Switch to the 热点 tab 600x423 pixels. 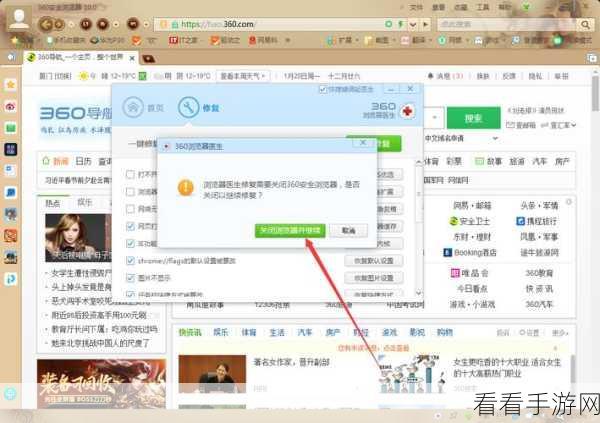53,203
